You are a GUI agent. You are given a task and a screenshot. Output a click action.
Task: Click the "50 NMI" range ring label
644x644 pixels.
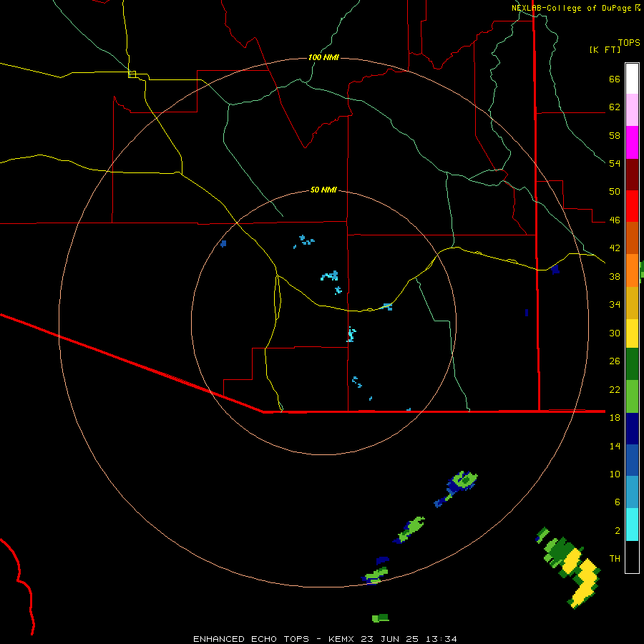pyautogui.click(x=323, y=190)
